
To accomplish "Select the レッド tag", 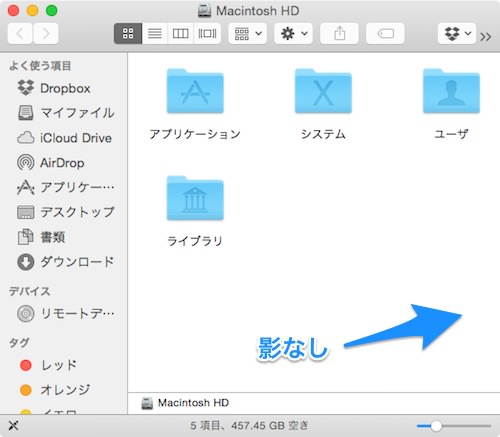I will pyautogui.click(x=63, y=365).
